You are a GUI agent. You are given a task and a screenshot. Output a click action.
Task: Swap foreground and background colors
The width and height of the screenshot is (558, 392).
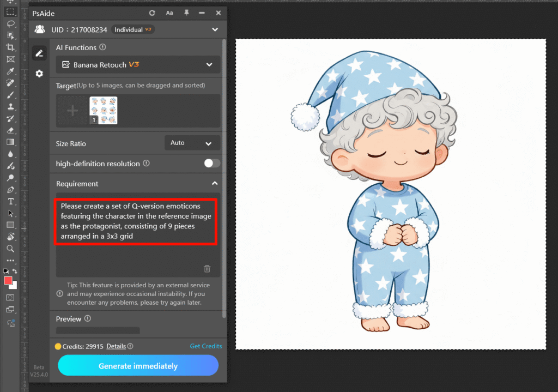[x=15, y=271]
